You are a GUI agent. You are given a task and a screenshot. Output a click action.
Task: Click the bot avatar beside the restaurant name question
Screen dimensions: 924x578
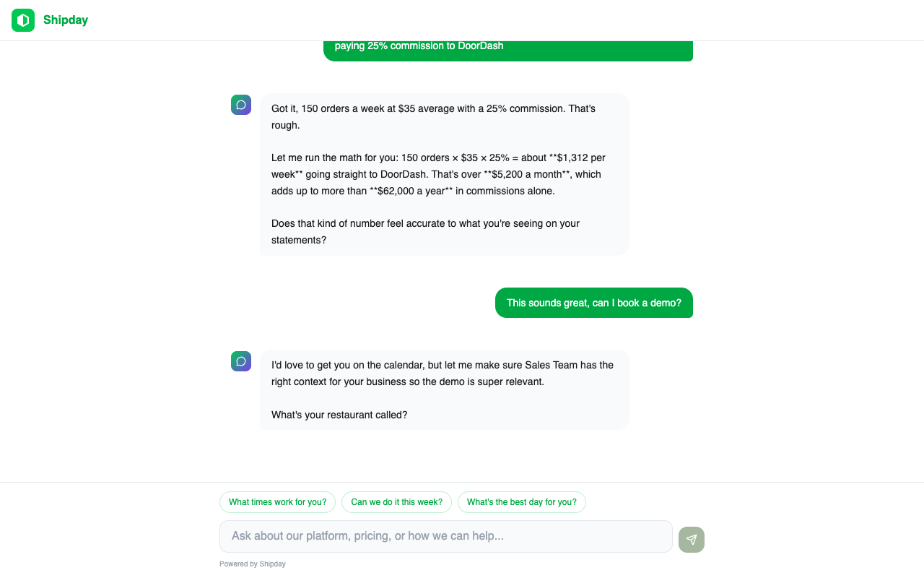tap(241, 361)
